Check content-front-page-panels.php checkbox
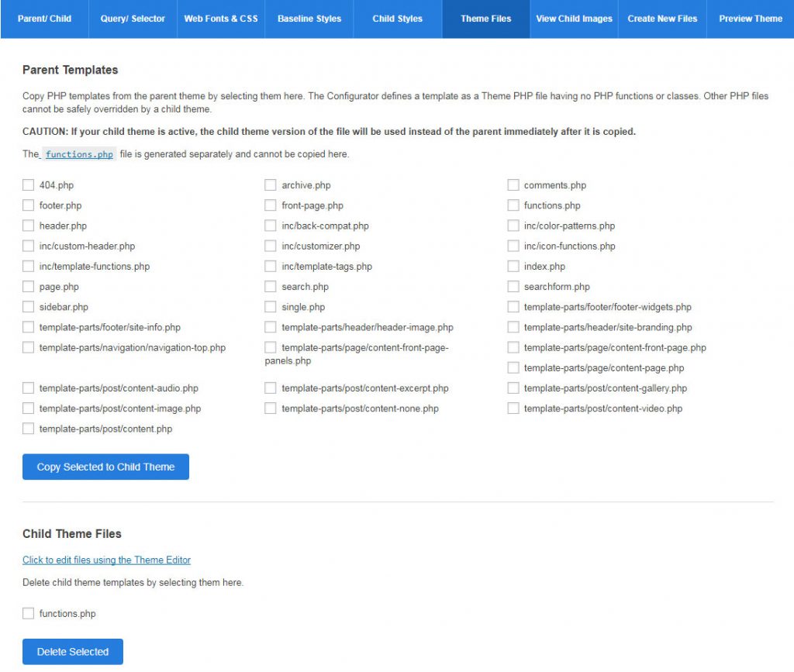Viewport: 794px width, 672px height. [271, 347]
